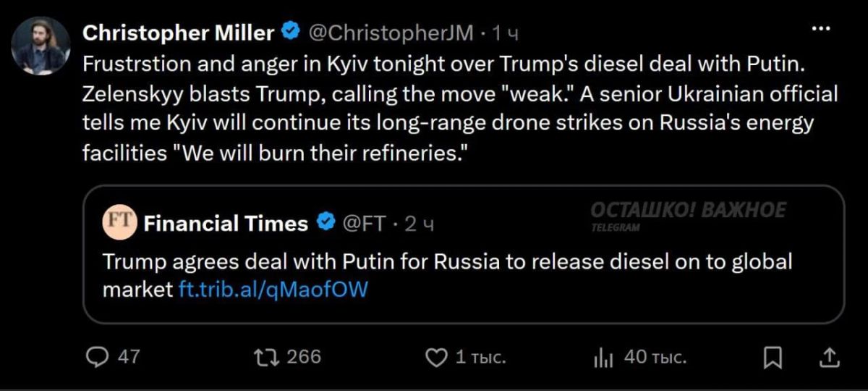Screen dimensions: 868x391
Task: Bookmark this tweet
Action: [x=773, y=358]
